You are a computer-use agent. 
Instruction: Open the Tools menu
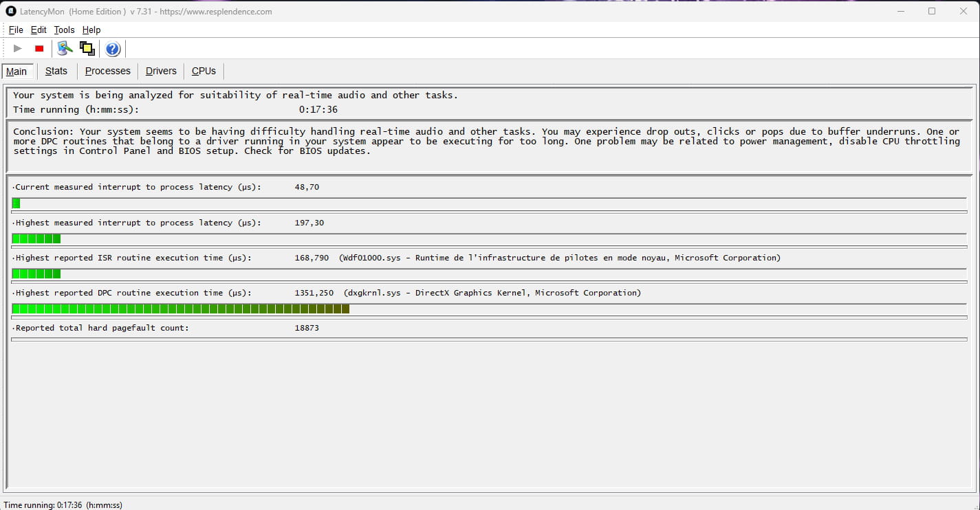click(64, 30)
